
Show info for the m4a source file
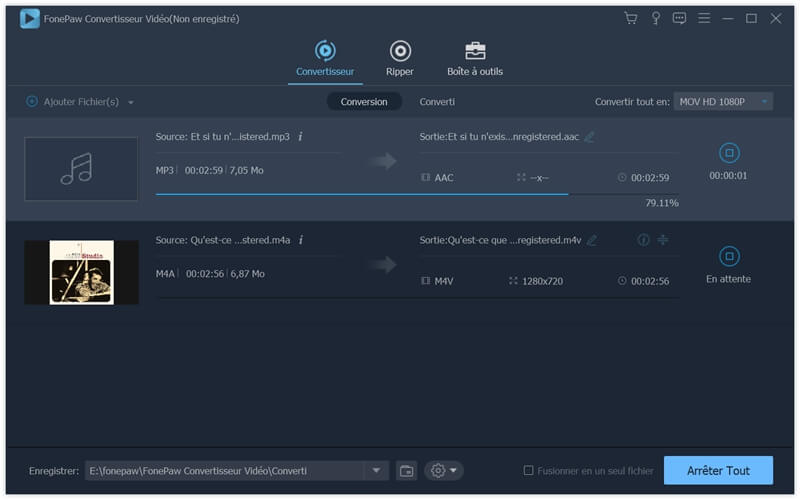click(x=301, y=240)
